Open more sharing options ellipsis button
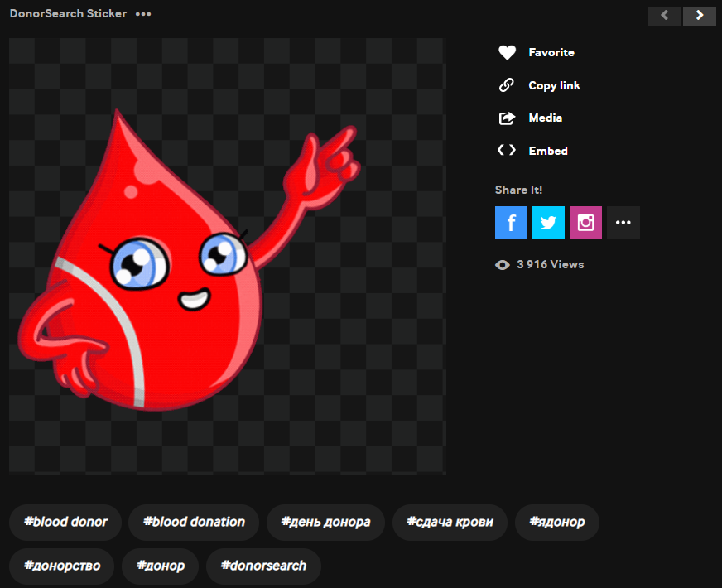 pos(623,223)
